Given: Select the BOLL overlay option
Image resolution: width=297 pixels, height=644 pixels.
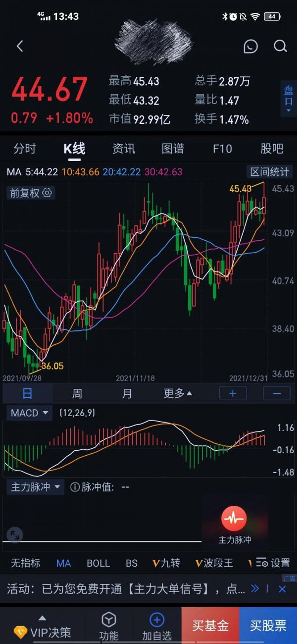Looking at the screenshot, I should pos(98,563).
